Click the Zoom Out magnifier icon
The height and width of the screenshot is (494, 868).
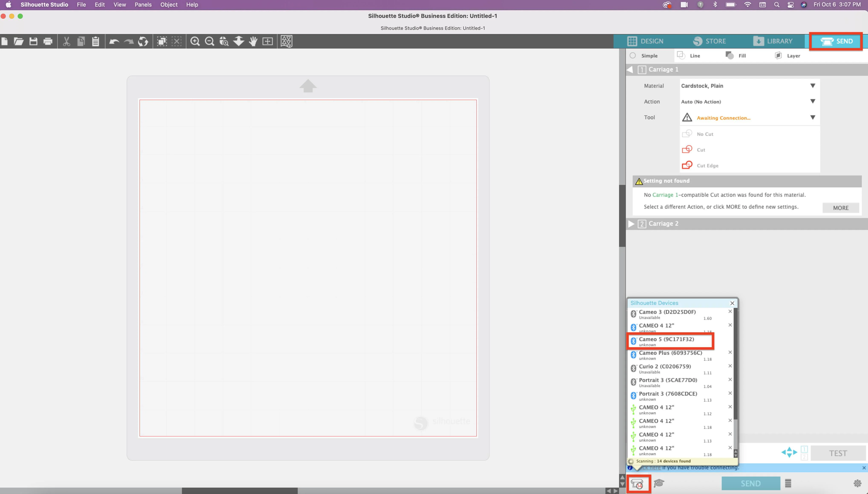(209, 41)
